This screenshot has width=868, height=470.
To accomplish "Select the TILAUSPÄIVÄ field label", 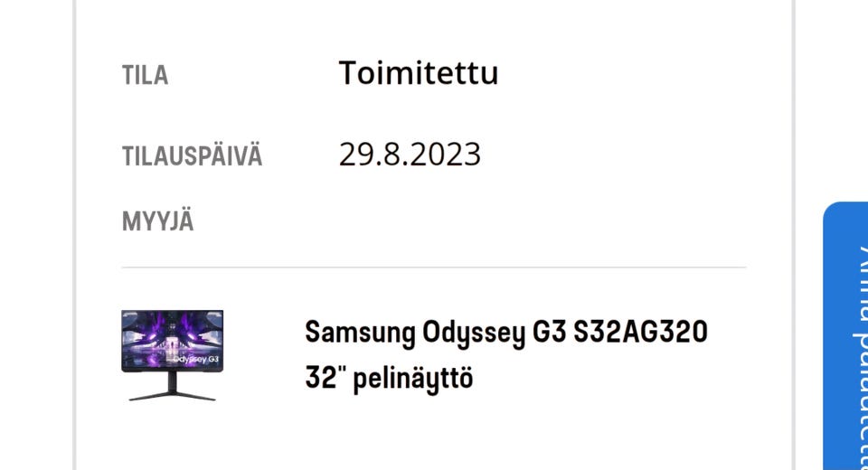I will (192, 155).
